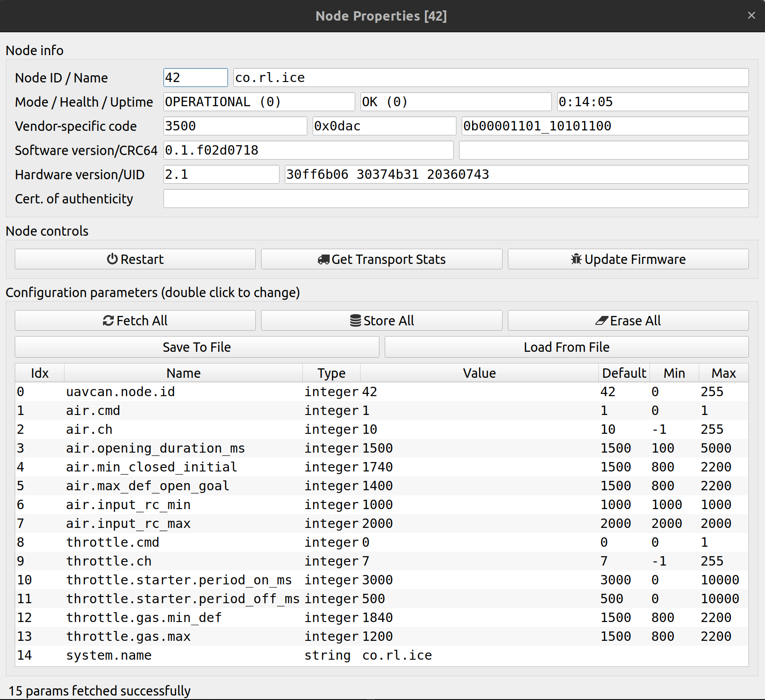Click the Cert. of authenticity field
Image resolution: width=765 pixels, height=700 pixels.
pyautogui.click(x=456, y=199)
